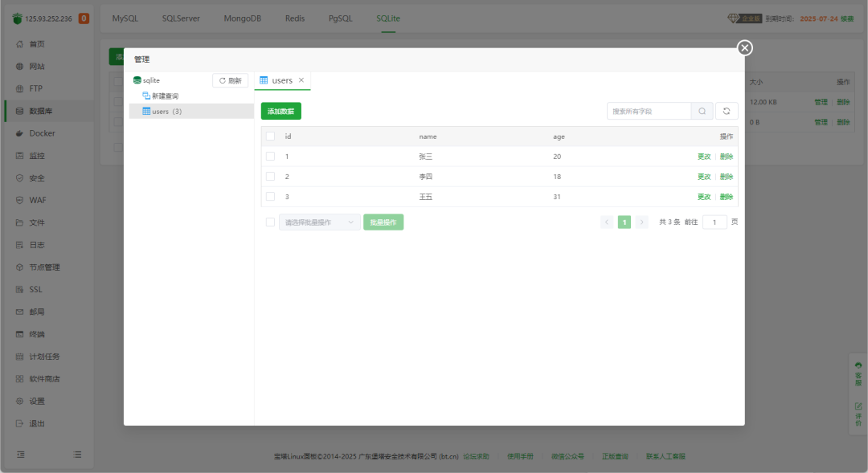Click the 刷新 refresh button

[231, 81]
